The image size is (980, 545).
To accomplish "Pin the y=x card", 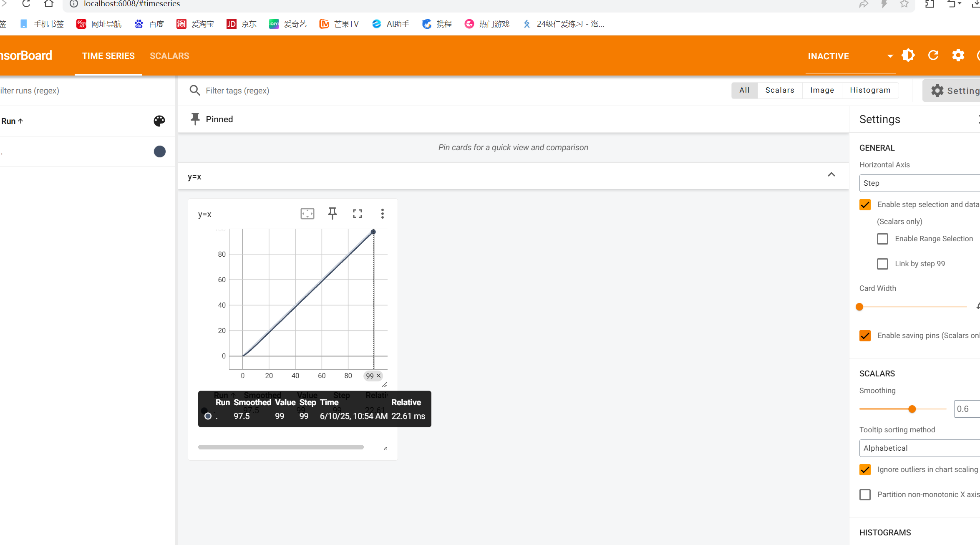I will [333, 214].
